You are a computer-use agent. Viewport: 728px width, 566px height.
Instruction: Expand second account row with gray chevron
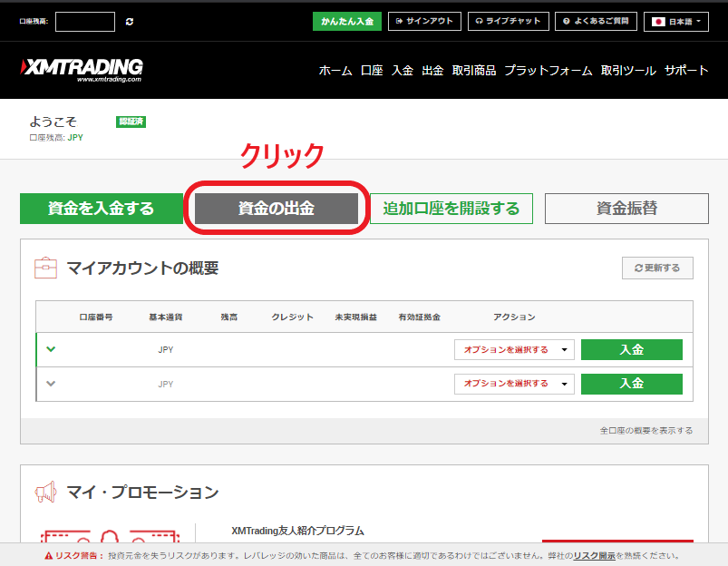51,383
